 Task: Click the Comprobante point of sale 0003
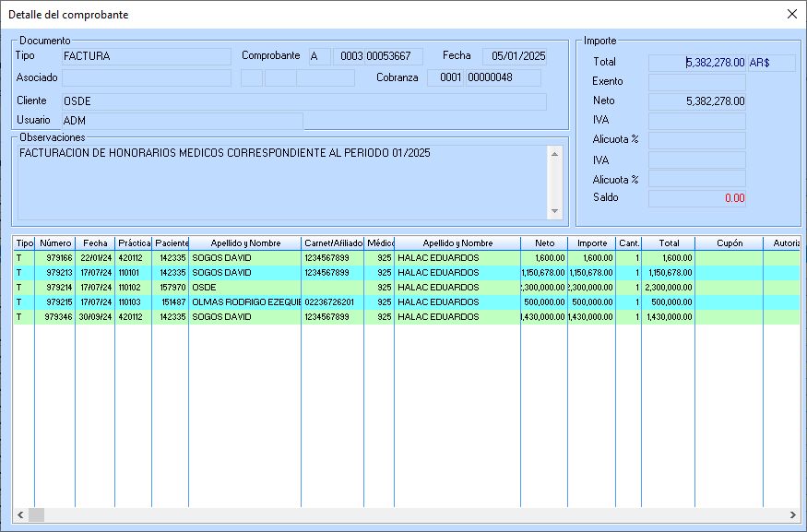[x=349, y=56]
